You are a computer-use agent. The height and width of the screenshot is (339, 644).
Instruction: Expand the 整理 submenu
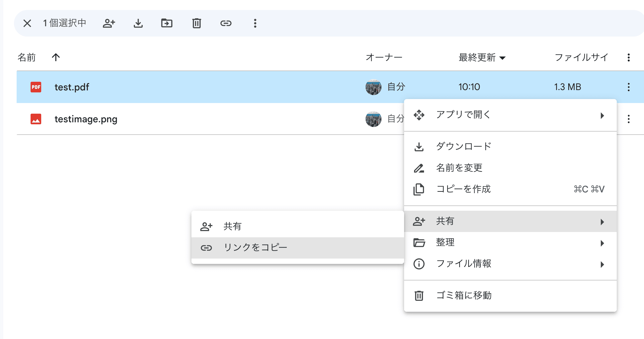(510, 243)
